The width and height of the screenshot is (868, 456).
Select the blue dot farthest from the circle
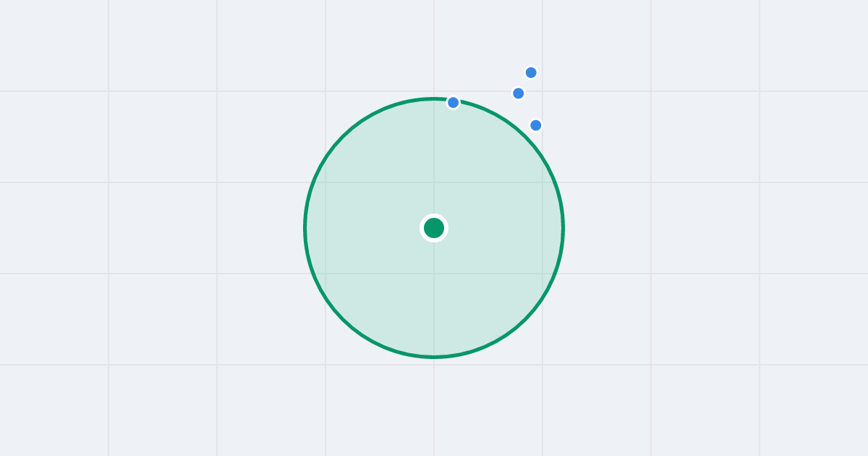point(531,72)
